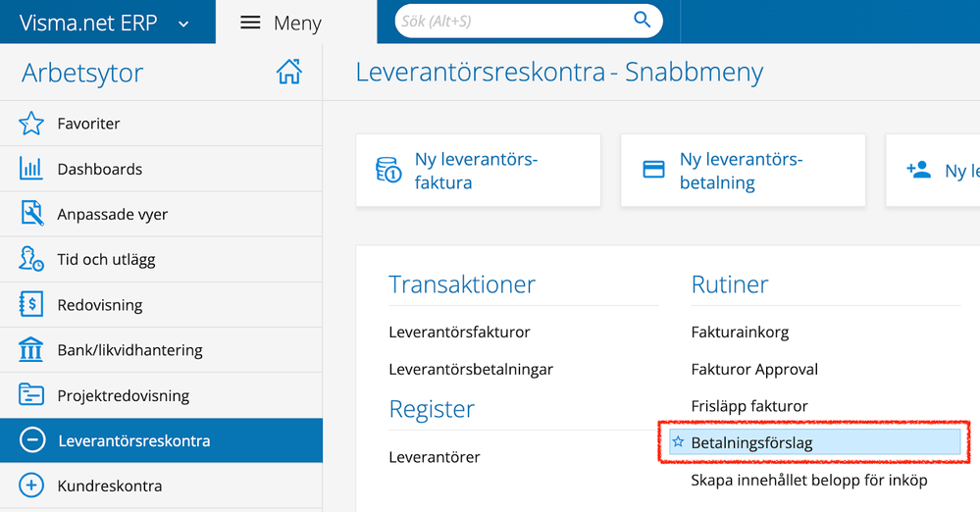
Task: Click the Favoriter star icon in sidebar
Action: point(31,124)
